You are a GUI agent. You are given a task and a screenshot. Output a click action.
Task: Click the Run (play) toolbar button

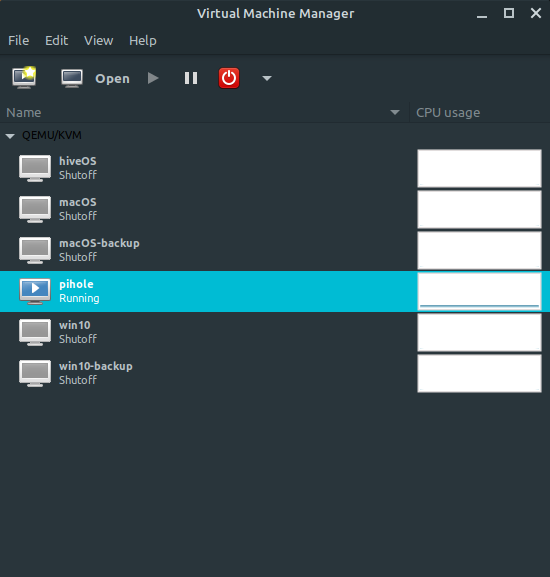pos(153,78)
